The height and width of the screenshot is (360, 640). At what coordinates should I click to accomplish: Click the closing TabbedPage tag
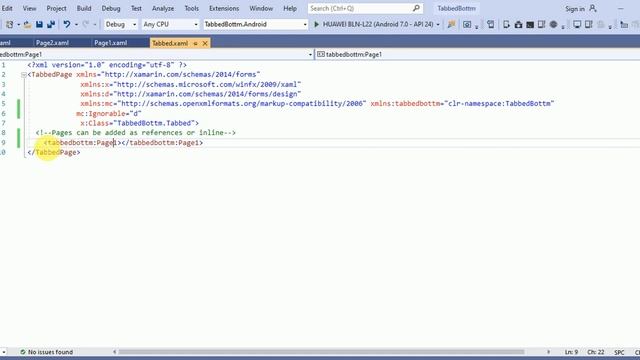pyautogui.click(x=54, y=152)
